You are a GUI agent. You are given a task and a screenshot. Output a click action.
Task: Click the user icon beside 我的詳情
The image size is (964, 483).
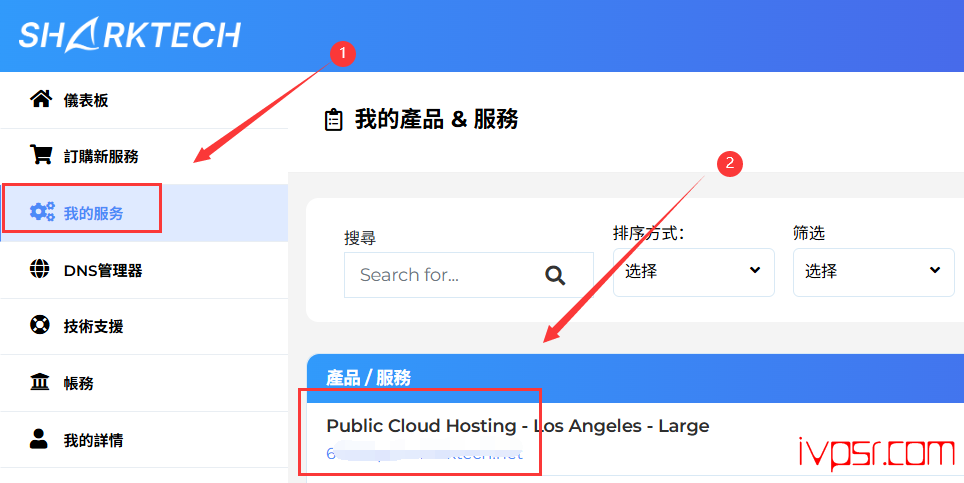pyautogui.click(x=39, y=439)
